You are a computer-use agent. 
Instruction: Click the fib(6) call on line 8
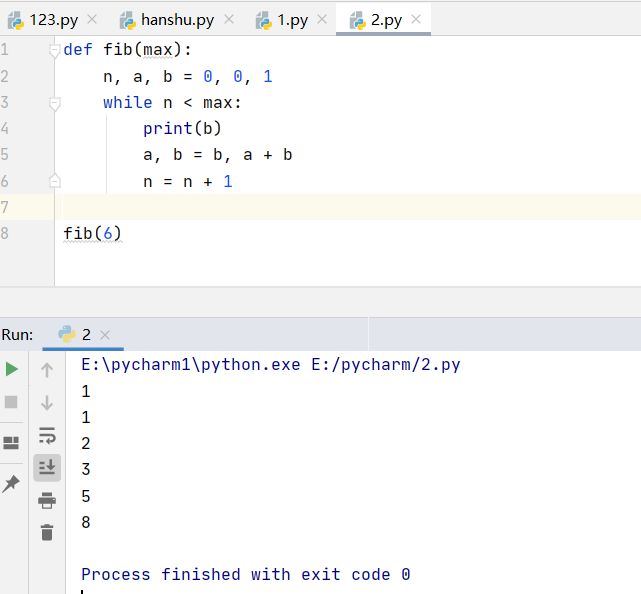click(92, 233)
